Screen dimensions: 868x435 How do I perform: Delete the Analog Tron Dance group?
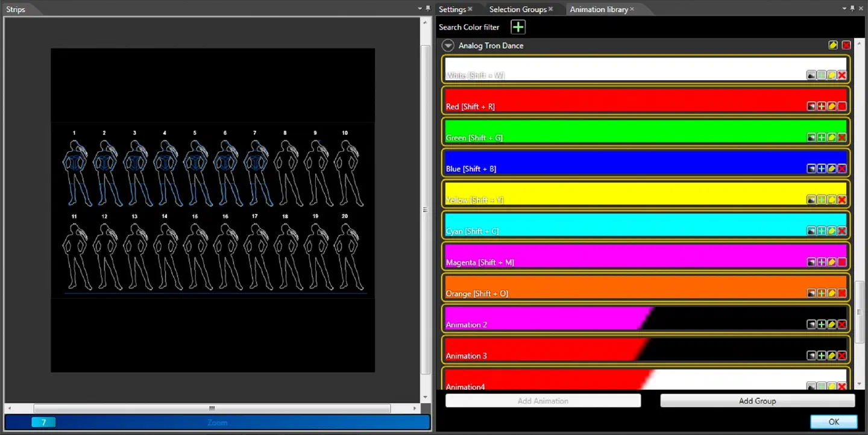846,45
